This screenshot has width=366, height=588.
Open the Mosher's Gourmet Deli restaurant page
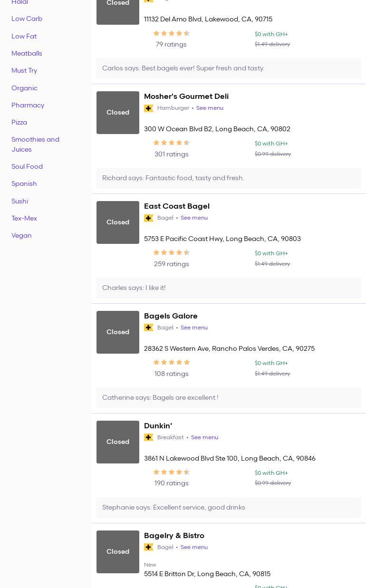click(x=186, y=96)
